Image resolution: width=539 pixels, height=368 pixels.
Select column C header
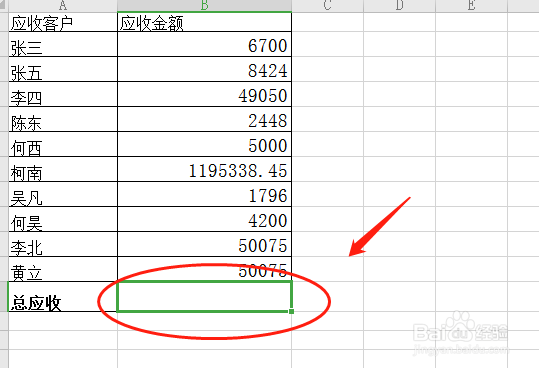tap(328, 5)
